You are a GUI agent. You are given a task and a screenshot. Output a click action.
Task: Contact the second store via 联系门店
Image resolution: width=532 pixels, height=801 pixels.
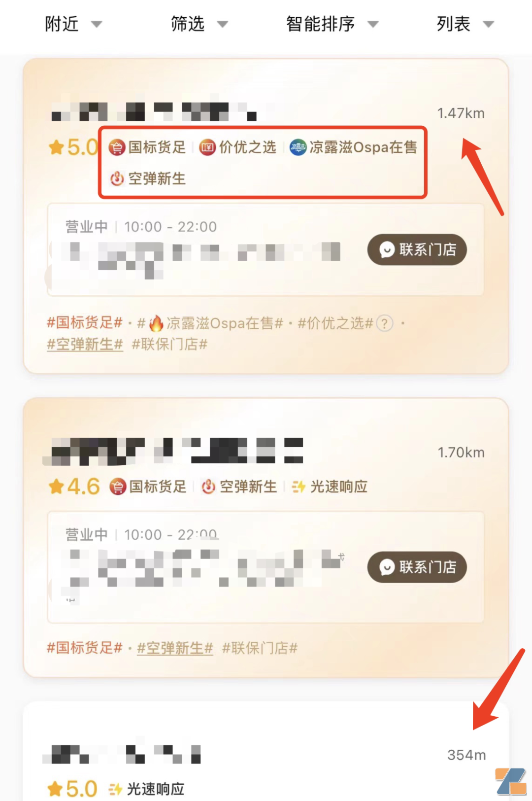tap(417, 567)
